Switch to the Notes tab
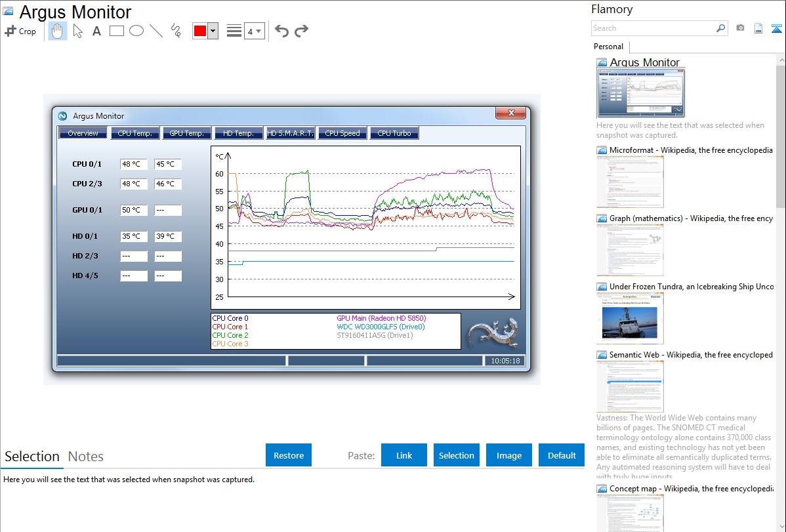The width and height of the screenshot is (786, 532). click(x=86, y=457)
